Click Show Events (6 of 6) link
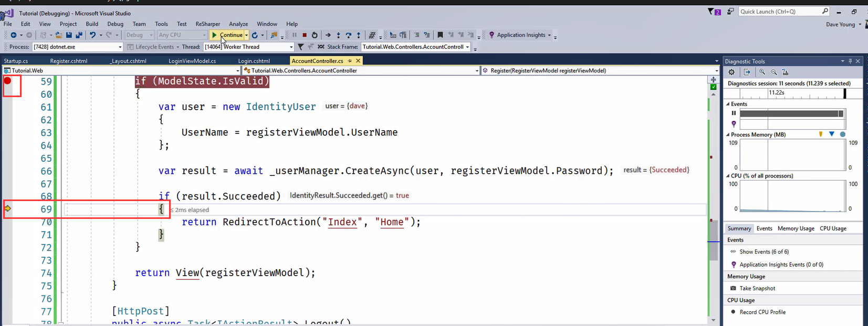868x326 pixels. pos(764,251)
